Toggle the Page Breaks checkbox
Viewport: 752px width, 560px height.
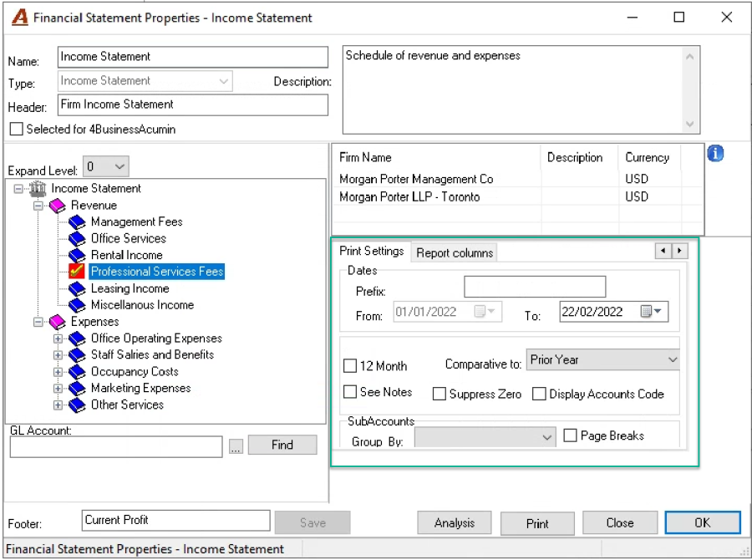pyautogui.click(x=570, y=435)
